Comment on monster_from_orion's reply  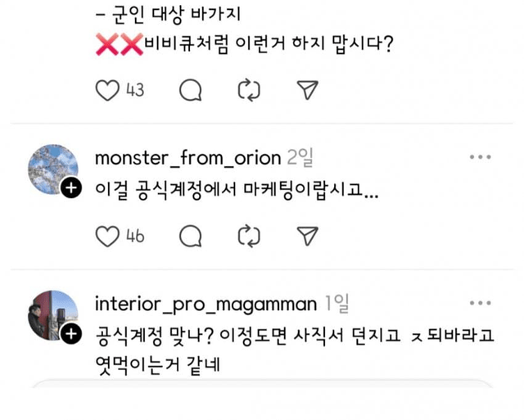coord(191,237)
